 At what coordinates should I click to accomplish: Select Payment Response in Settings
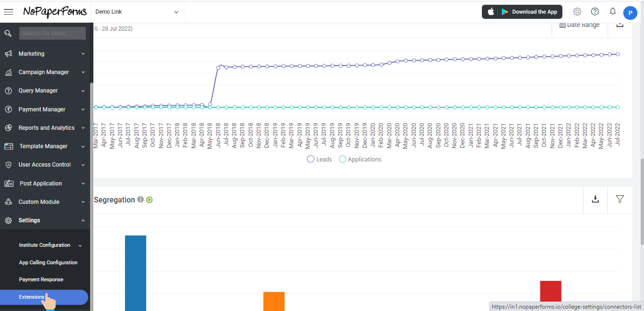point(41,280)
